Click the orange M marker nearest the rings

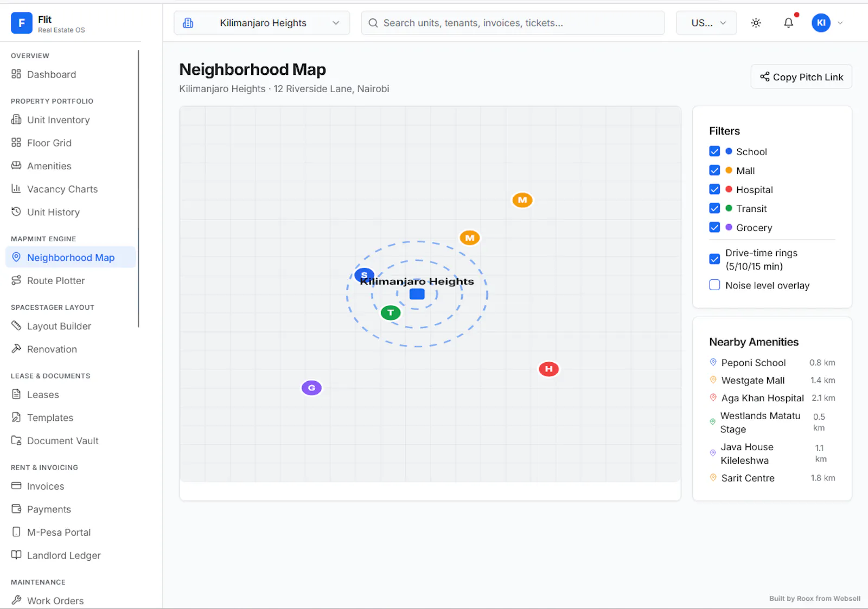tap(470, 238)
